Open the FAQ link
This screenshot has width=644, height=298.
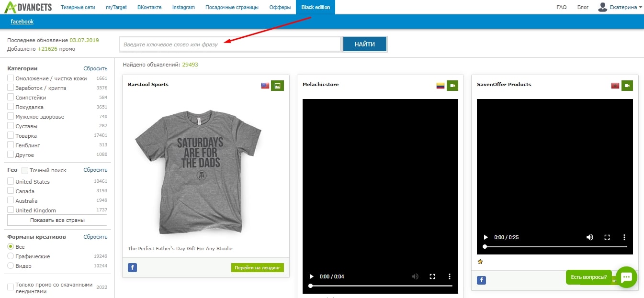(562, 7)
